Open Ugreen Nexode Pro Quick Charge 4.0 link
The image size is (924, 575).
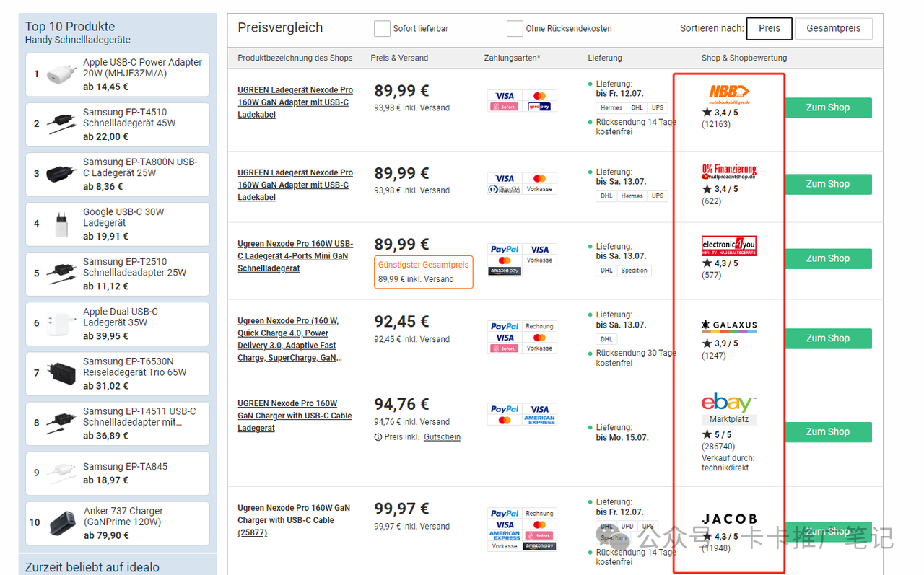(x=290, y=339)
